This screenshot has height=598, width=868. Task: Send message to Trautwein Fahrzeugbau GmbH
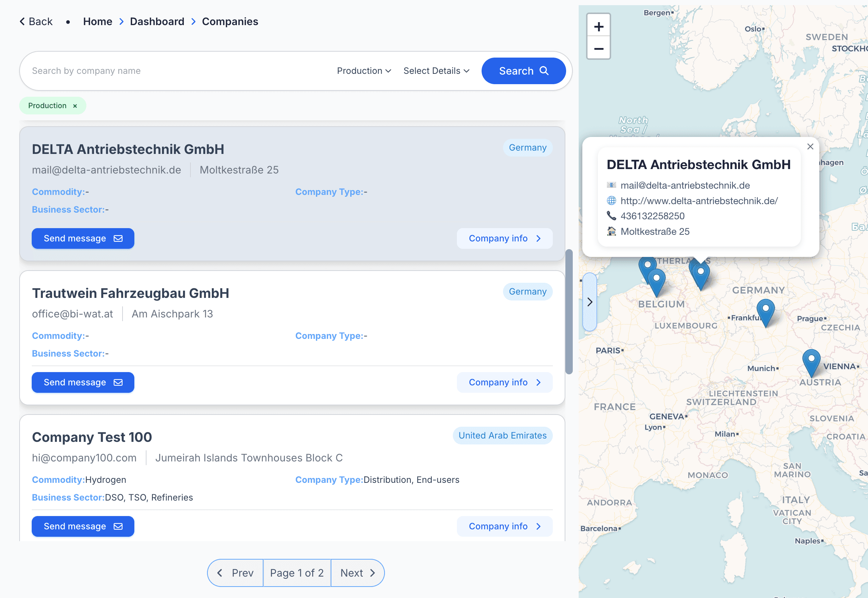click(x=83, y=382)
